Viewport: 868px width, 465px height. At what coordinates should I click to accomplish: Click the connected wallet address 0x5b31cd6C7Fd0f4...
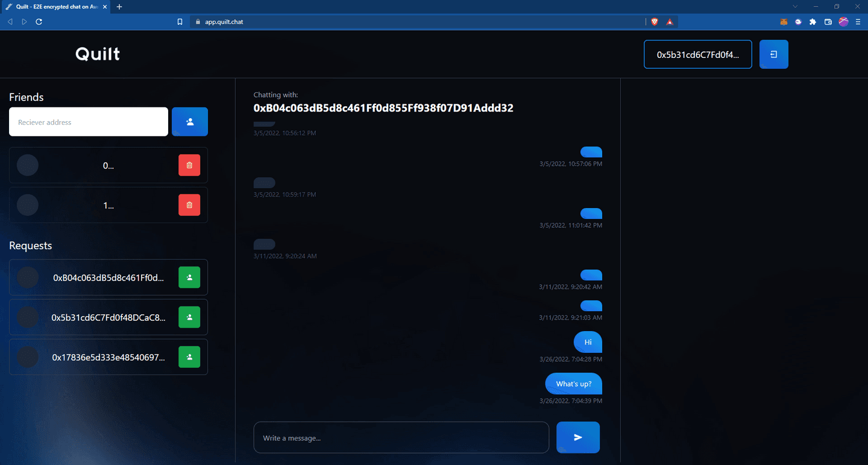(698, 54)
